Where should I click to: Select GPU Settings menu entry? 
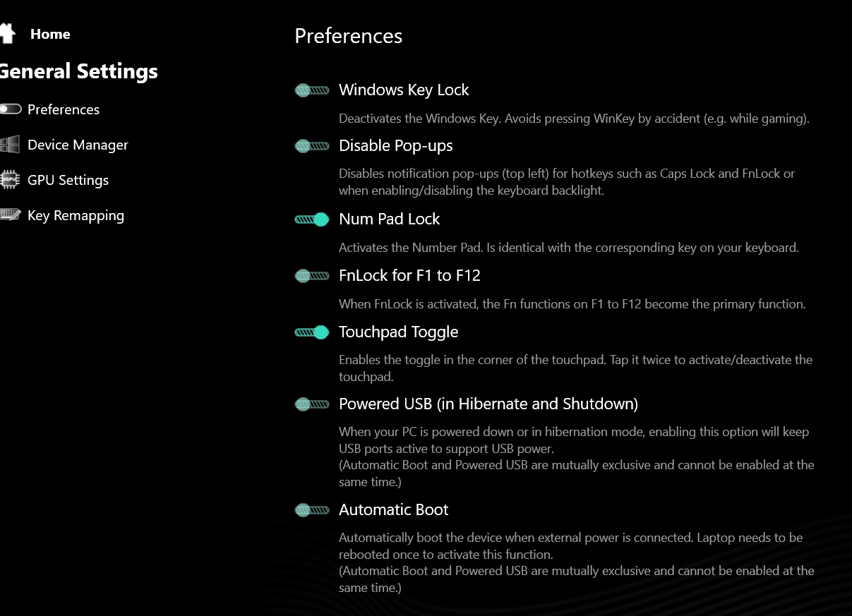click(68, 180)
